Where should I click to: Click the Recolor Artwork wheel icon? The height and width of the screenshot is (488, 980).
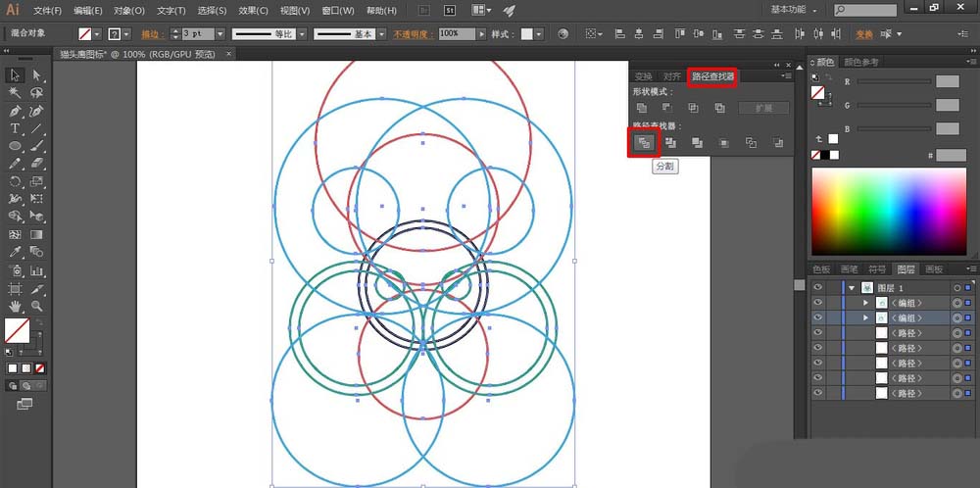(x=563, y=33)
